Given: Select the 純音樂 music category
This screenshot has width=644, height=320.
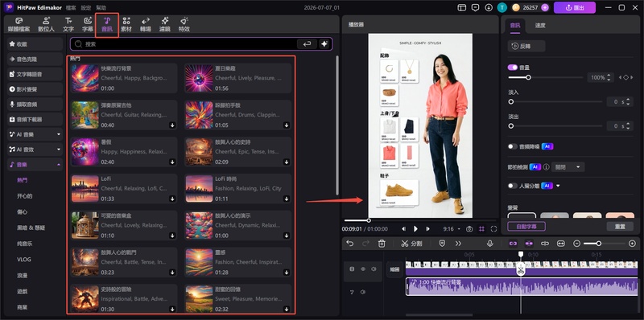Looking at the screenshot, I should coord(25,244).
